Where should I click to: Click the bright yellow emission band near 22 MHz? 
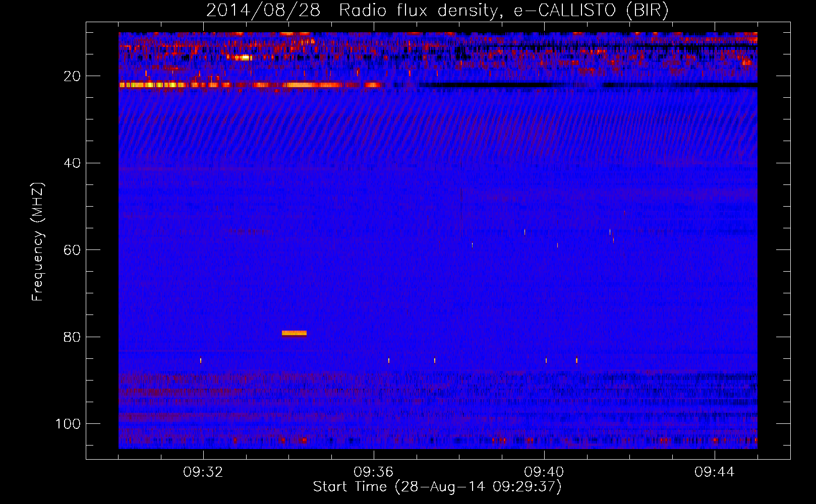click(250, 85)
